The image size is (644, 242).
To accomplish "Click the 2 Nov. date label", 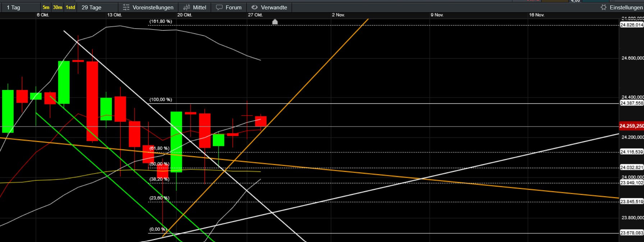I will 338,15.
